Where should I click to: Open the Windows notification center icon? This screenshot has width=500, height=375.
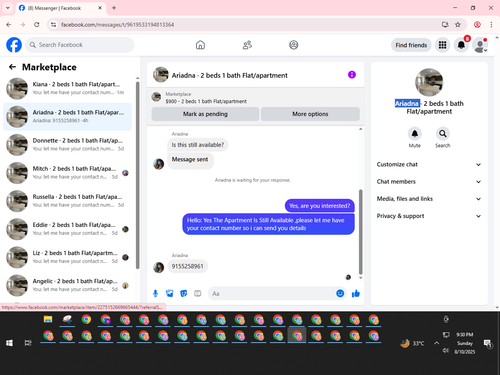[x=488, y=343]
